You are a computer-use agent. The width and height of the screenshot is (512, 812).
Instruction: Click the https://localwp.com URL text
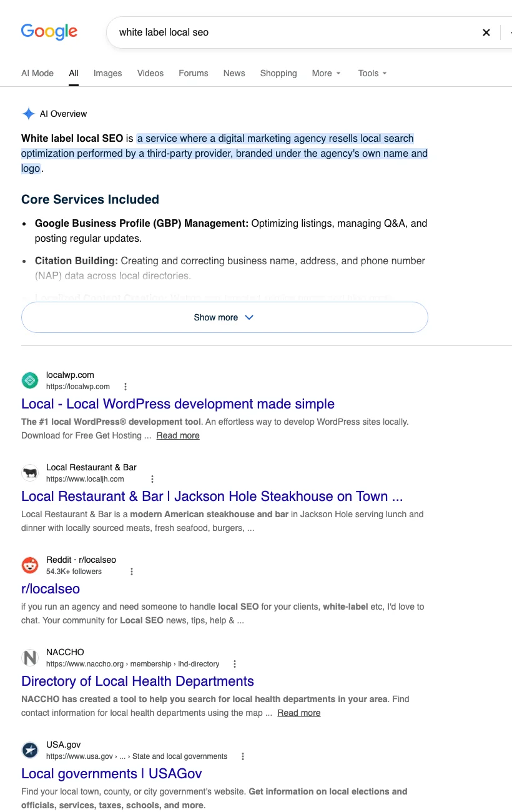click(78, 387)
